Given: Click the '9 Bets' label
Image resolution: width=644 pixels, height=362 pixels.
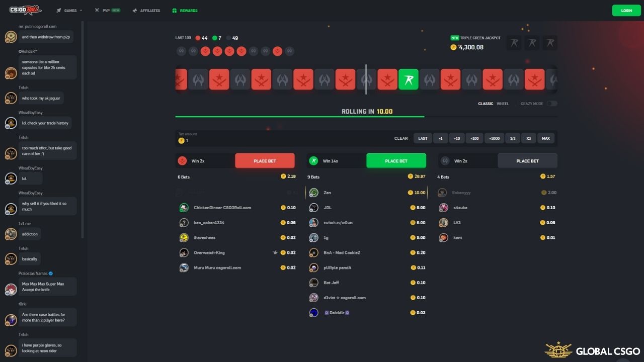Looking at the screenshot, I should 314,177.
